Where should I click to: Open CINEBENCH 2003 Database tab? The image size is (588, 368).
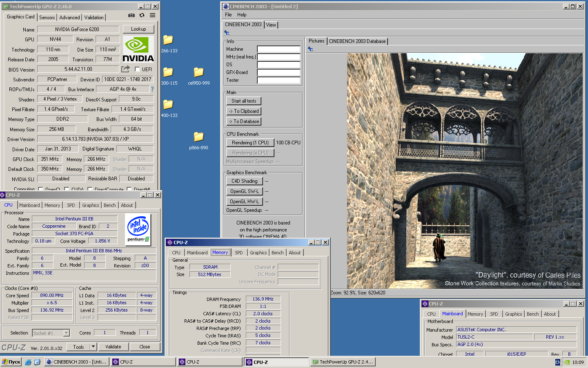pyautogui.click(x=357, y=41)
